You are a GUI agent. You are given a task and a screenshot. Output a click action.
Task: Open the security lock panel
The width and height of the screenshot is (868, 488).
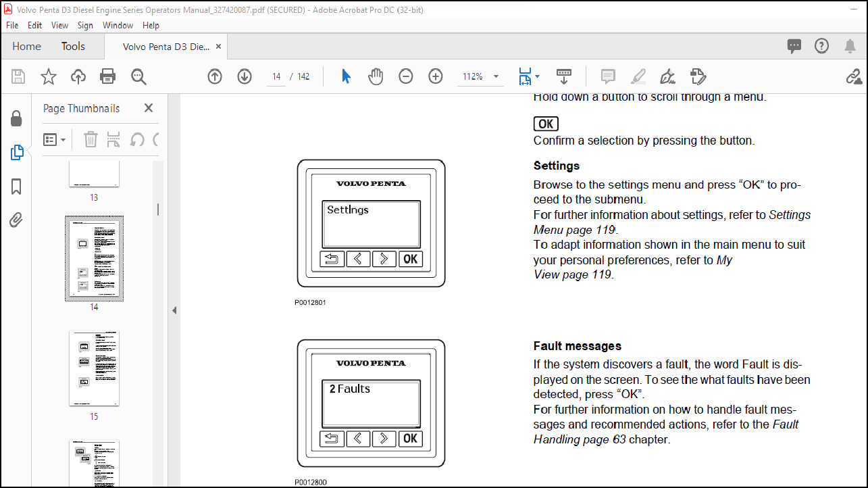(x=16, y=119)
